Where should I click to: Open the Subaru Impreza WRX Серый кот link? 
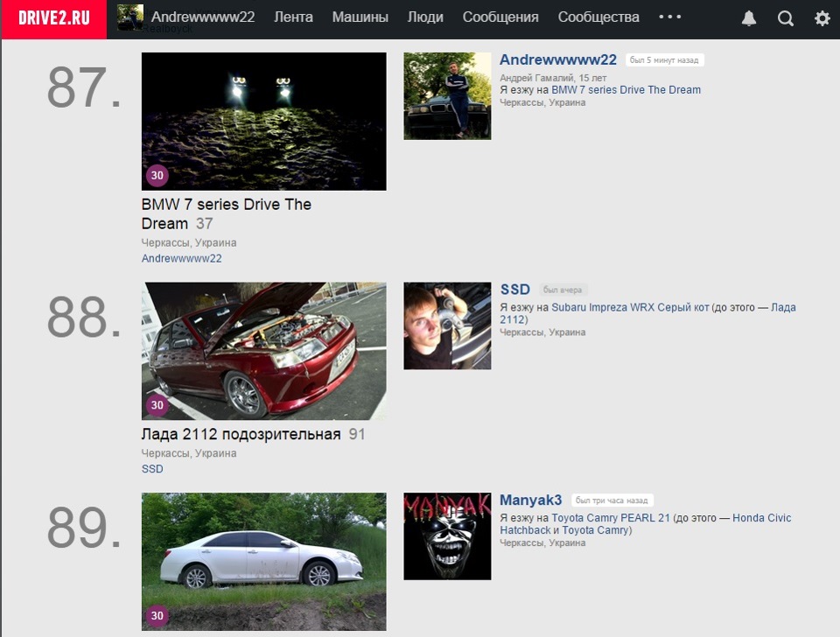tap(631, 307)
